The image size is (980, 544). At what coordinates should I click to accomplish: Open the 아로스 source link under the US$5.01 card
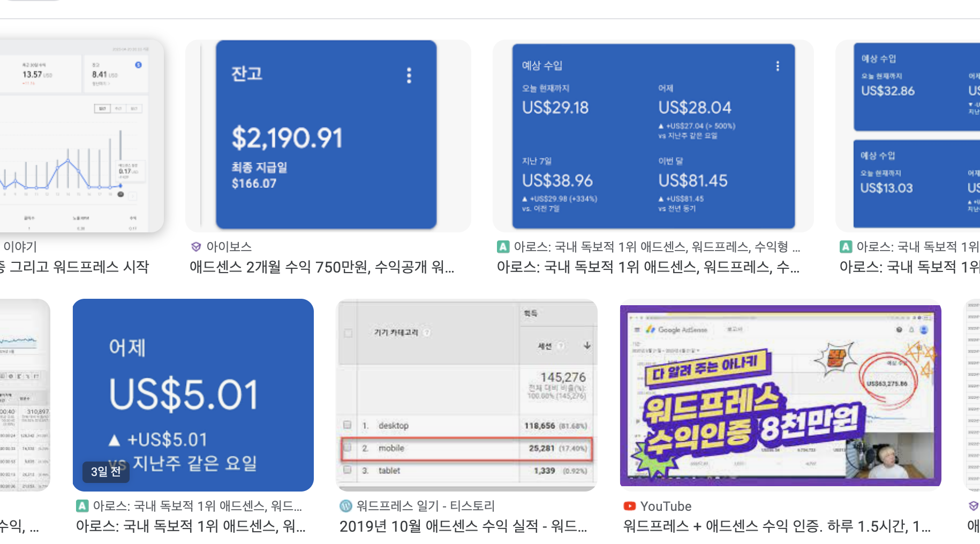pyautogui.click(x=198, y=506)
